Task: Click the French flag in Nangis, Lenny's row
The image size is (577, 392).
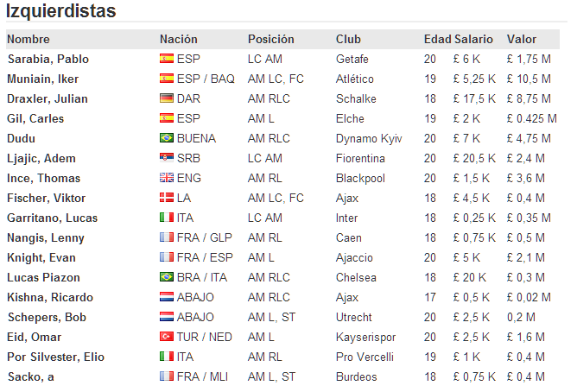Action: click(x=167, y=237)
